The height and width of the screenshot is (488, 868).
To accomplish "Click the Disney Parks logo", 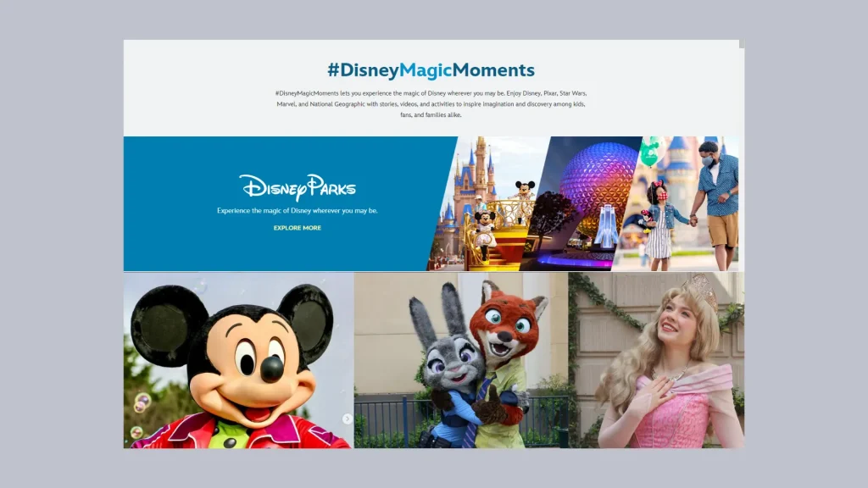I will click(297, 186).
